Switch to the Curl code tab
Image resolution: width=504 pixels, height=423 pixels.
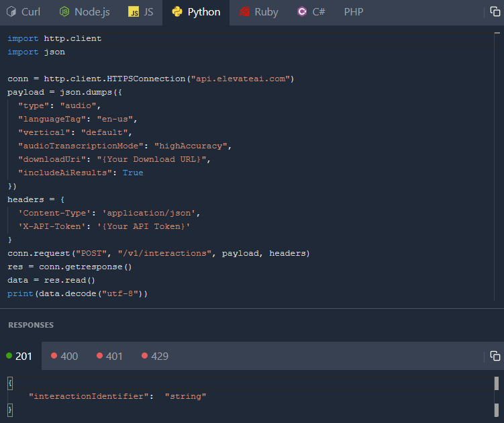pos(23,12)
